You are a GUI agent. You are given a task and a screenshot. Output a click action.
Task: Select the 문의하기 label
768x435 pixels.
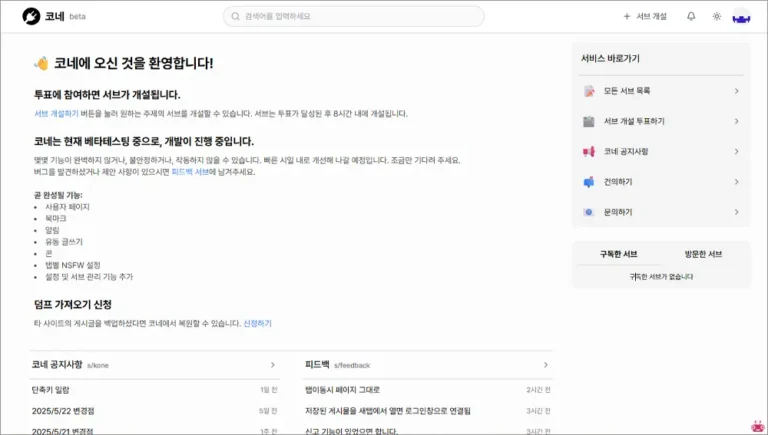(618, 212)
